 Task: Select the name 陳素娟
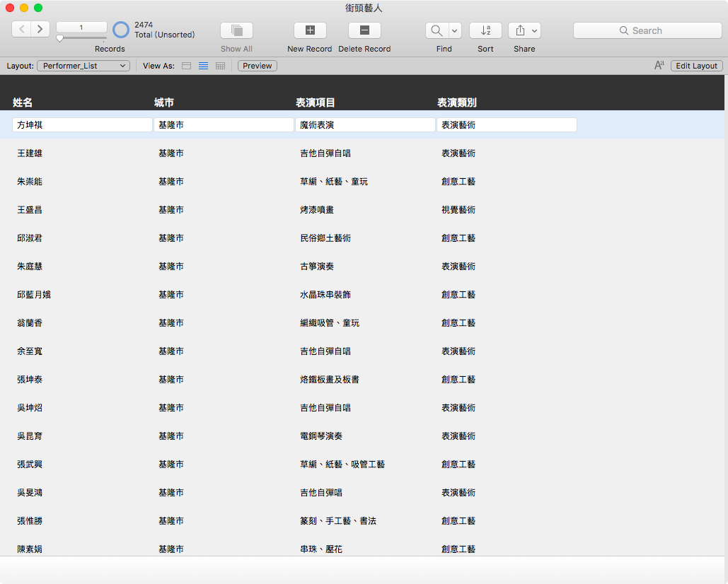click(x=30, y=549)
